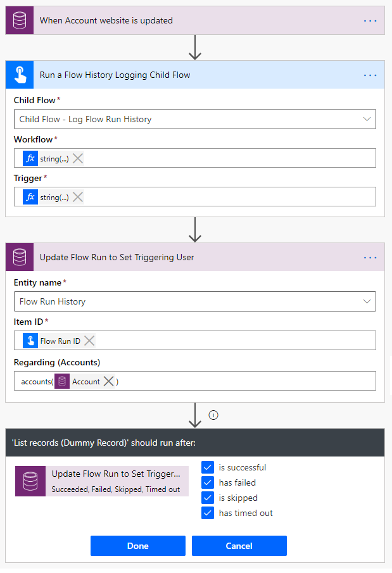Expand the Child Flow dropdown
The width and height of the screenshot is (392, 573).
tap(367, 119)
